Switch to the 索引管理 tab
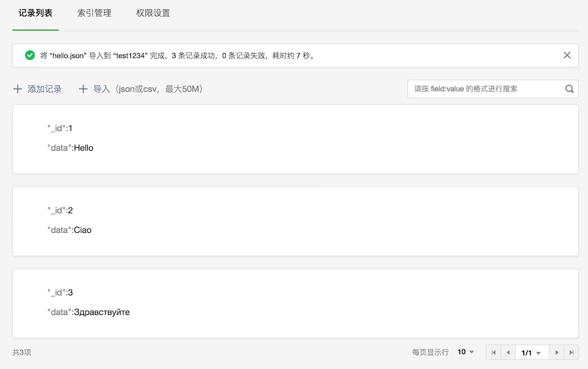This screenshot has height=369, width=588. 94,13
